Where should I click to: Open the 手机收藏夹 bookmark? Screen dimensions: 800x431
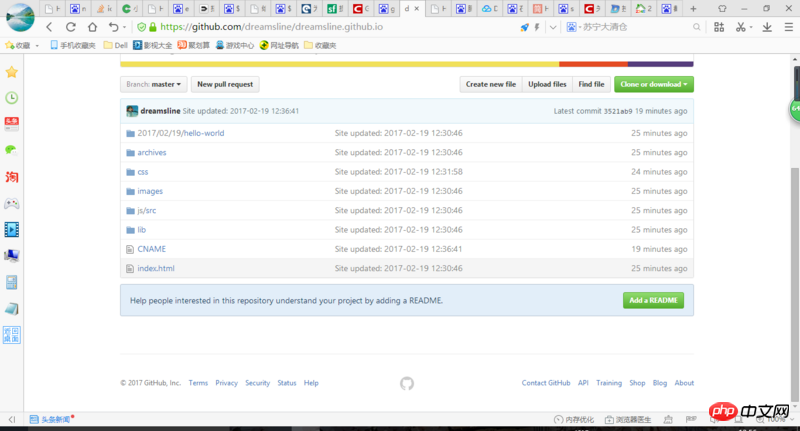click(x=72, y=45)
